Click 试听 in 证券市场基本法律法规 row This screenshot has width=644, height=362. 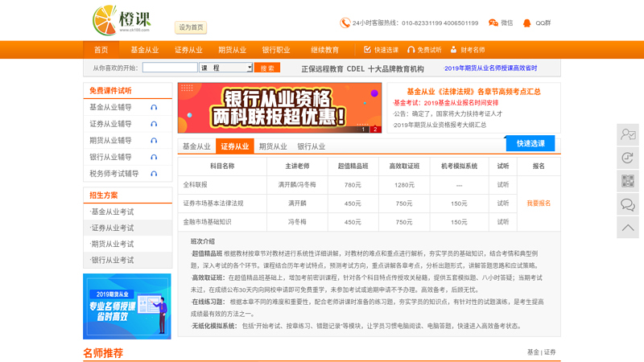click(x=502, y=204)
